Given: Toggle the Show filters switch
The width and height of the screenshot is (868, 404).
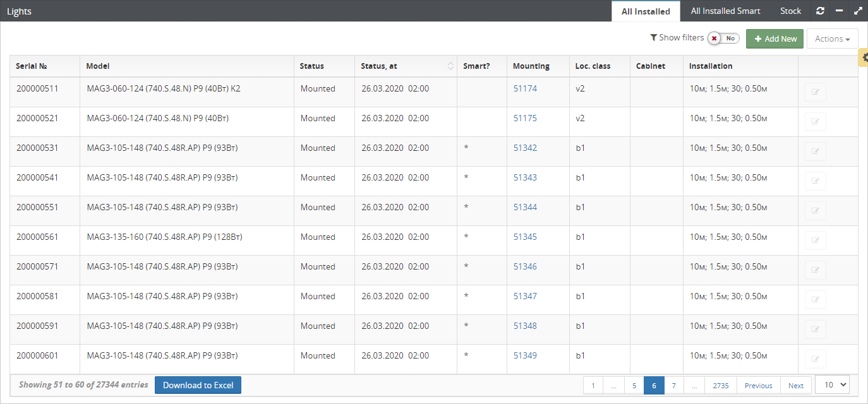Looking at the screenshot, I should [723, 39].
